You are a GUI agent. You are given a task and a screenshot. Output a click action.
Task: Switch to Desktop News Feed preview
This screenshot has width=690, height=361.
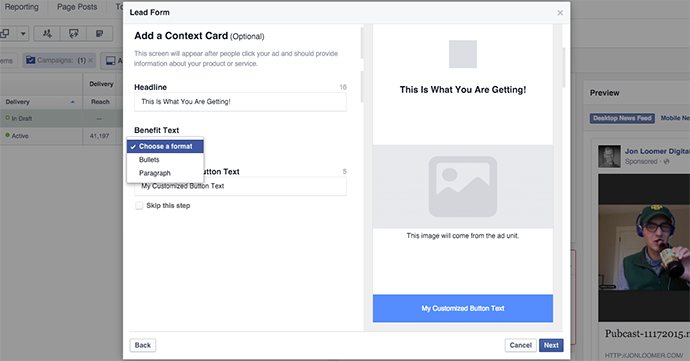pyautogui.click(x=622, y=118)
